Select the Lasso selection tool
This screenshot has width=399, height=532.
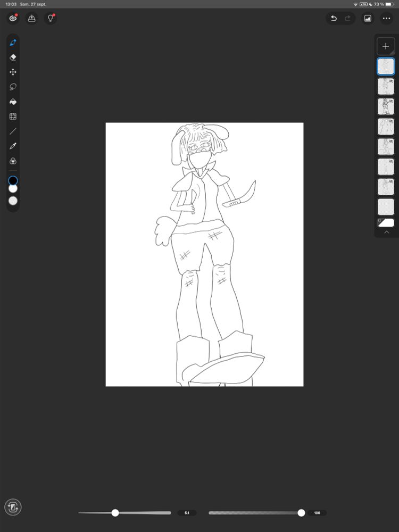click(x=13, y=87)
